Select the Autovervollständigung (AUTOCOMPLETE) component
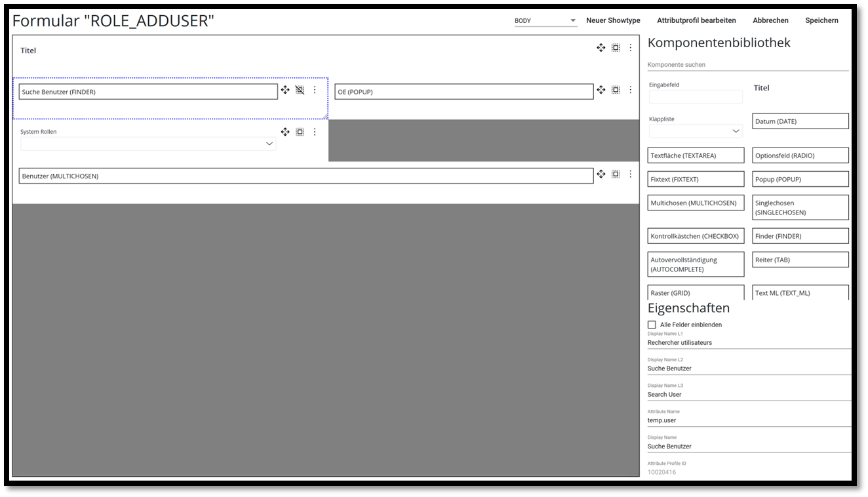 point(696,264)
